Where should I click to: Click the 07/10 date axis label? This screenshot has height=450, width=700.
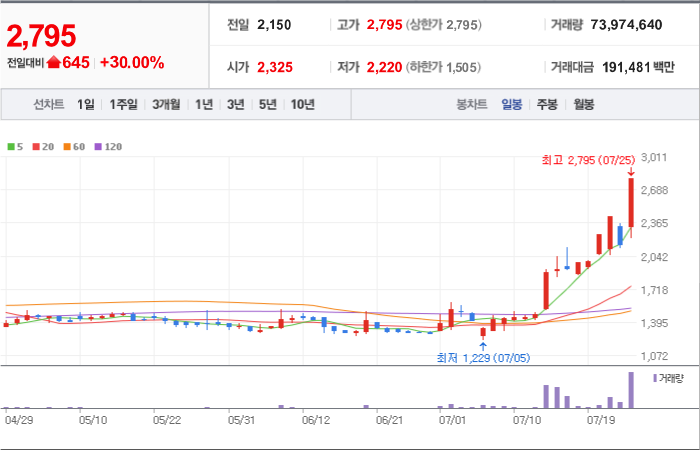(526, 420)
